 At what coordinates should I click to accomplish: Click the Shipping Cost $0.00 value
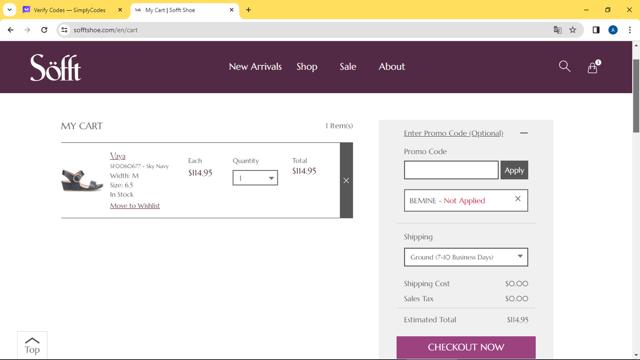pos(516,283)
